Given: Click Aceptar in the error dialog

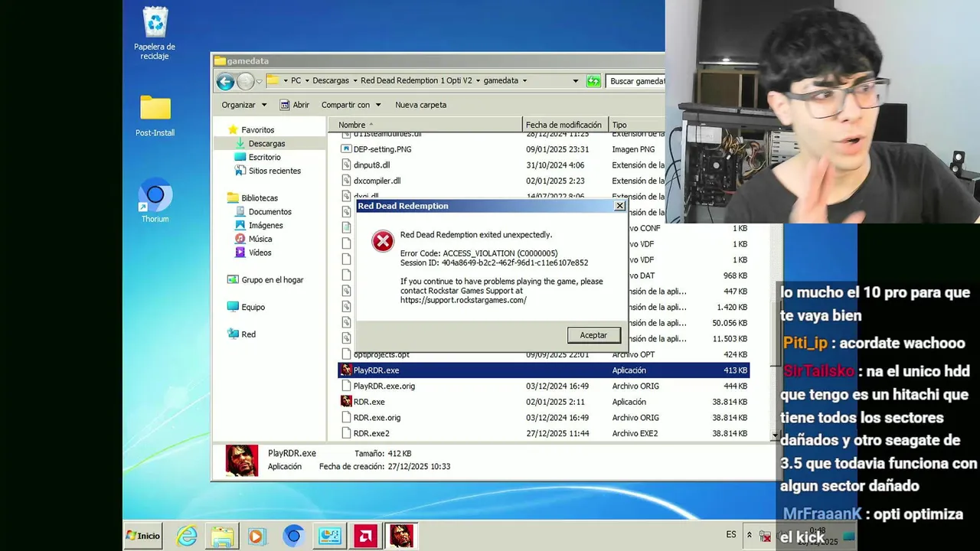Looking at the screenshot, I should tap(593, 335).
